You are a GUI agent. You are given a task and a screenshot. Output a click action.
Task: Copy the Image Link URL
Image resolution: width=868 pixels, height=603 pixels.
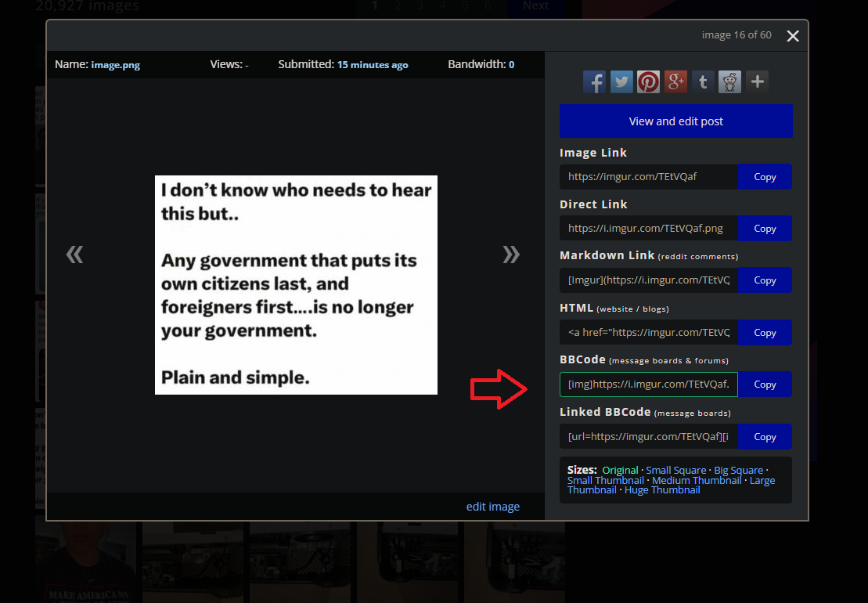[765, 177]
